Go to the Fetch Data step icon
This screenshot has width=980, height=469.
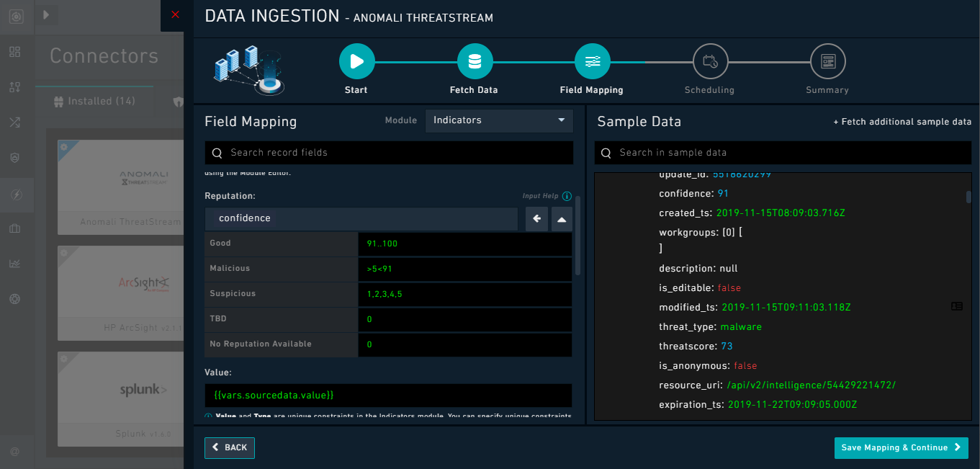click(475, 62)
